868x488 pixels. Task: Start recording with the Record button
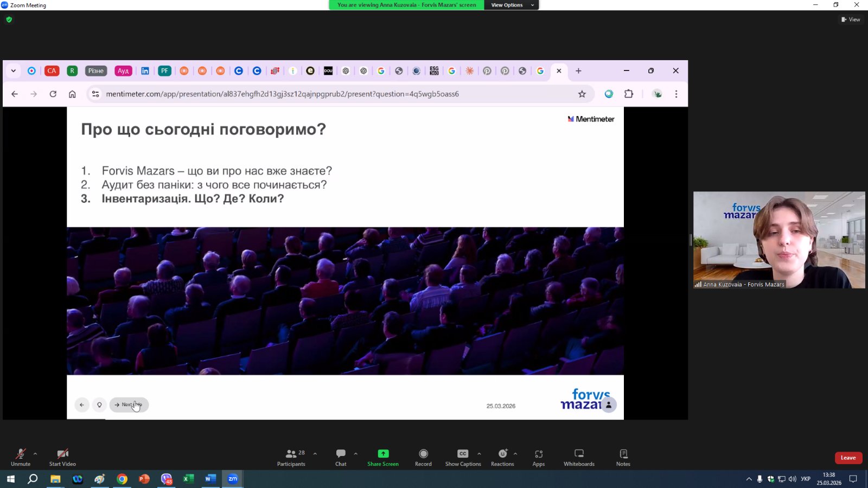[x=423, y=457]
